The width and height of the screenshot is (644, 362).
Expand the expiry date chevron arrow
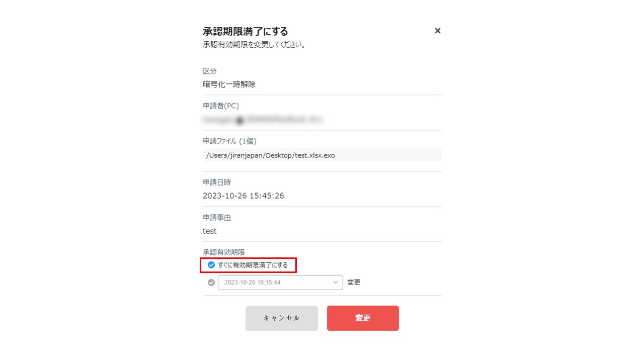pyautogui.click(x=336, y=283)
